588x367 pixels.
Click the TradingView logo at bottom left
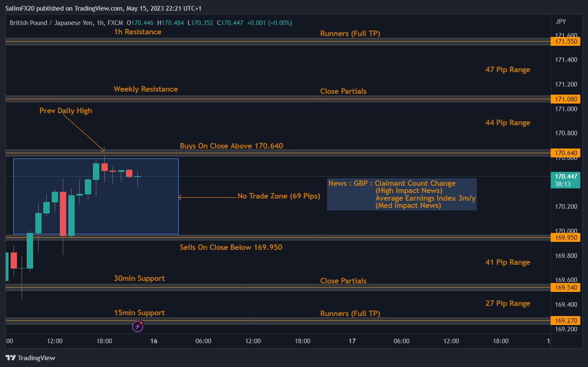(x=30, y=358)
